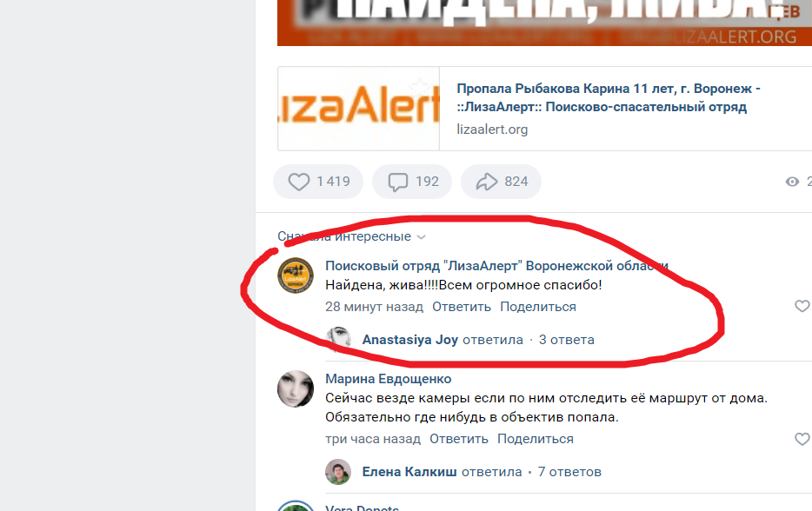Open the "Сначала интересные" sort dropdown
812x511 pixels.
(x=351, y=236)
